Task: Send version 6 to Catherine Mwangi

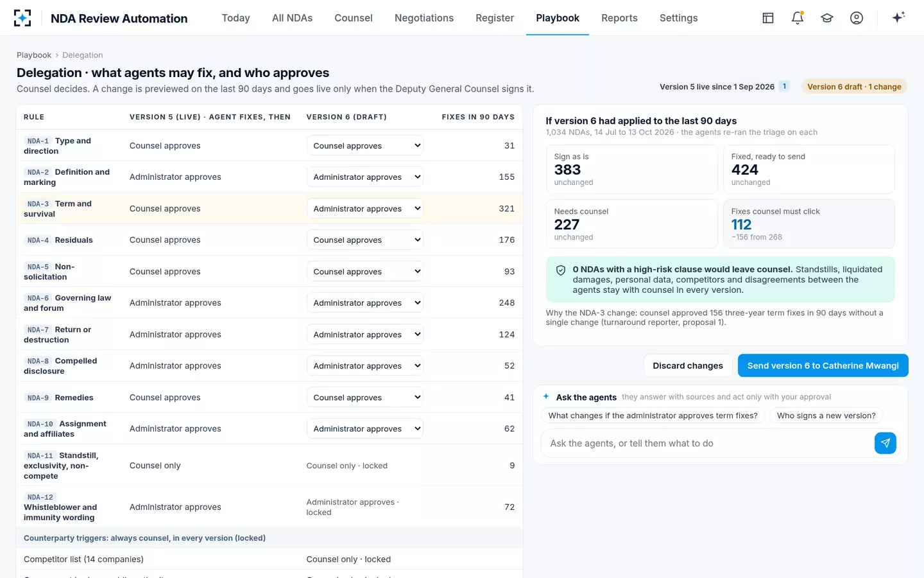Action: pyautogui.click(x=823, y=365)
